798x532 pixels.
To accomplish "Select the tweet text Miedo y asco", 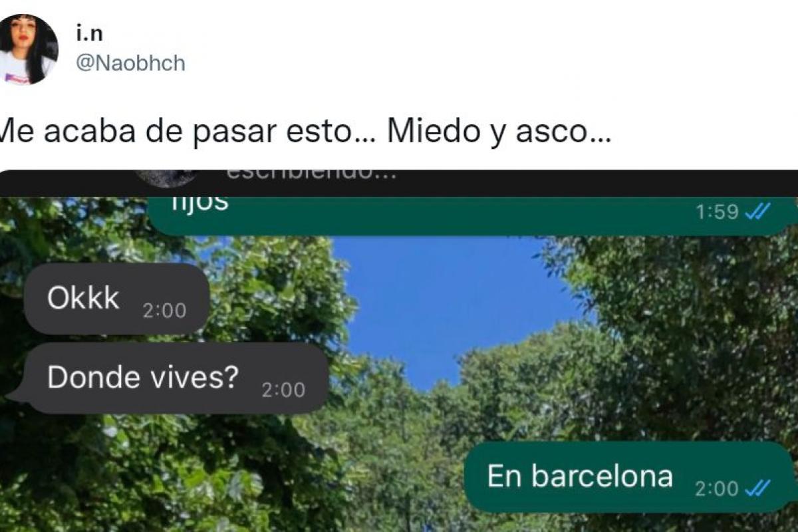I will [499, 131].
